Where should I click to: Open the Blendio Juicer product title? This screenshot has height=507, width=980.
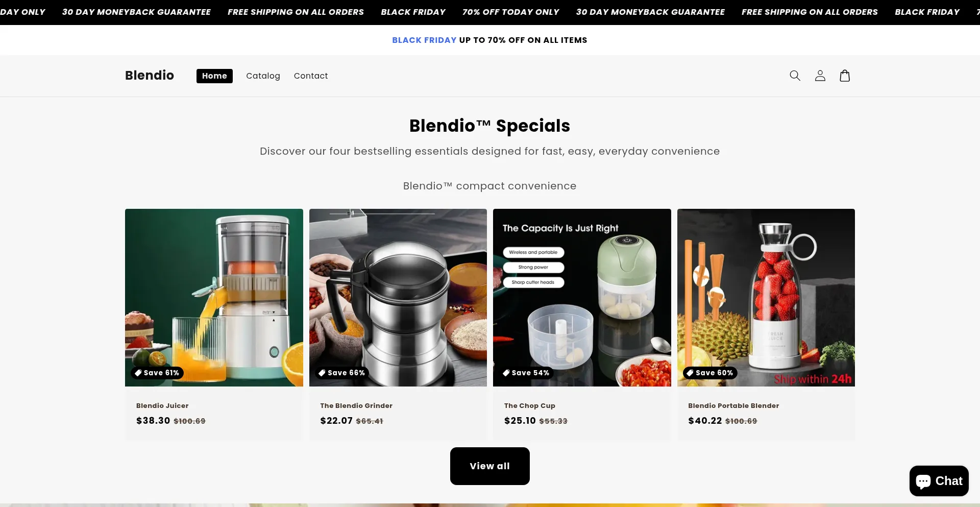[162, 405]
